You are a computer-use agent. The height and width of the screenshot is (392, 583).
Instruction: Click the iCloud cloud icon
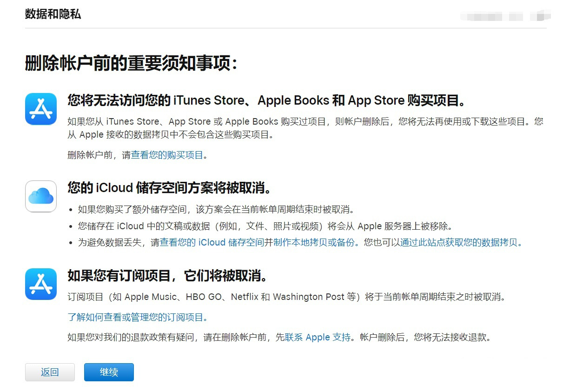pyautogui.click(x=41, y=196)
